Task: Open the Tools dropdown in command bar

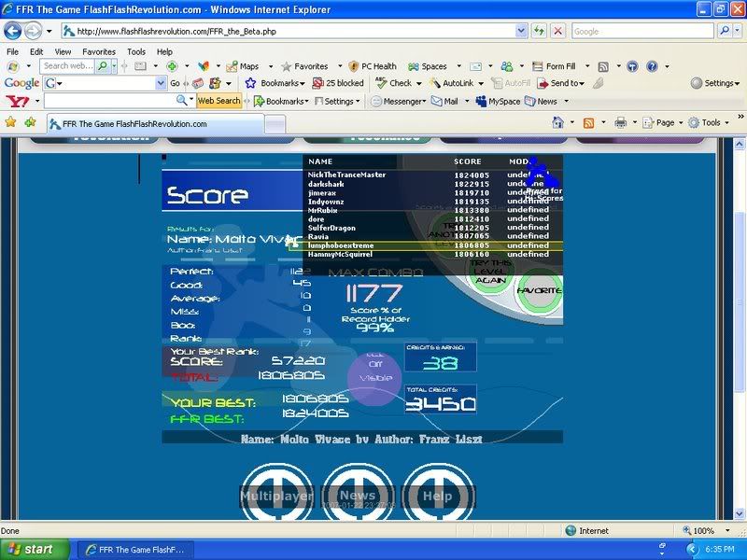Action: point(710,122)
